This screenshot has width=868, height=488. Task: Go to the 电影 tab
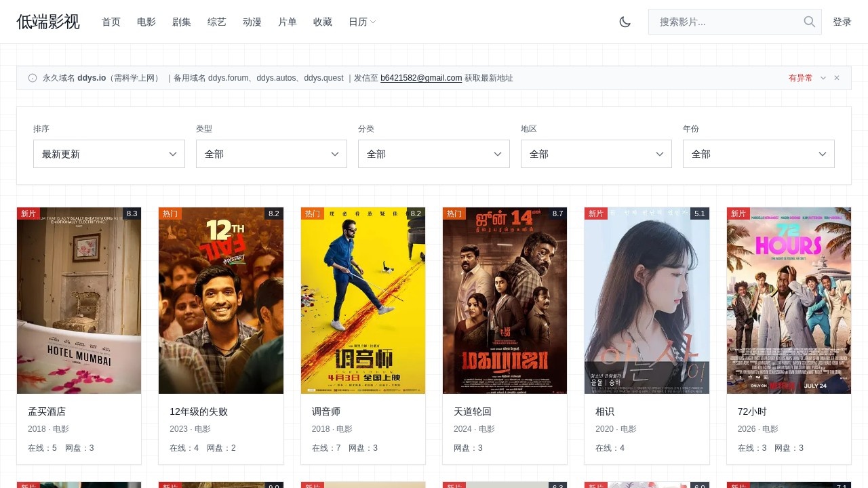(146, 22)
